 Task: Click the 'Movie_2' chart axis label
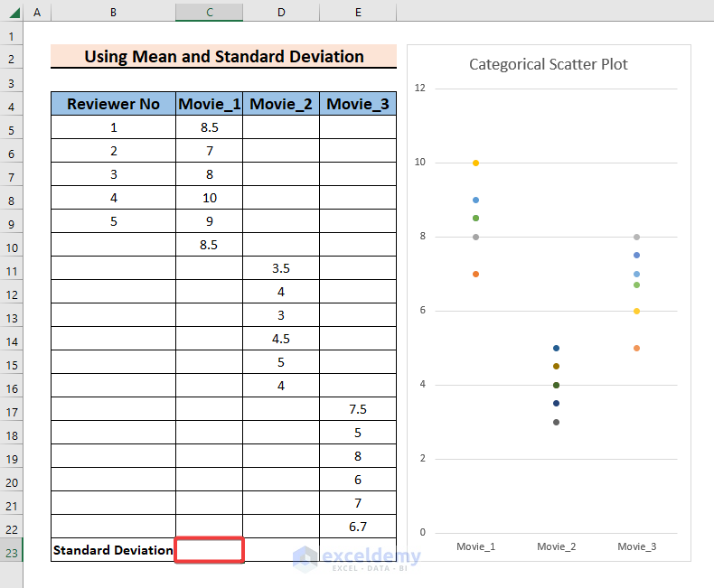click(x=557, y=546)
